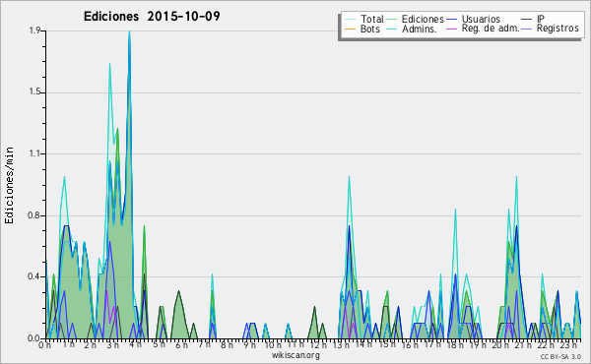This screenshot has width=591, height=364.
Task: Click the 'CC BY-SA 3.0' license text
Action: 560,356
